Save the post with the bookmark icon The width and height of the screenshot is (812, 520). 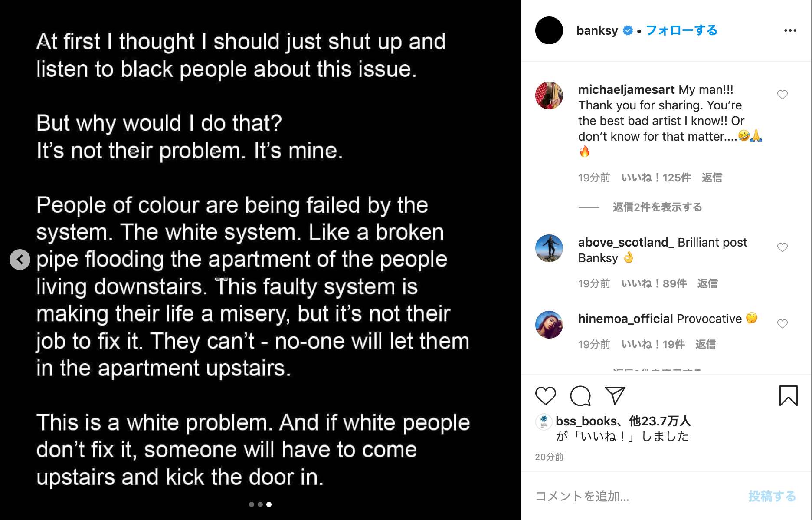(788, 396)
